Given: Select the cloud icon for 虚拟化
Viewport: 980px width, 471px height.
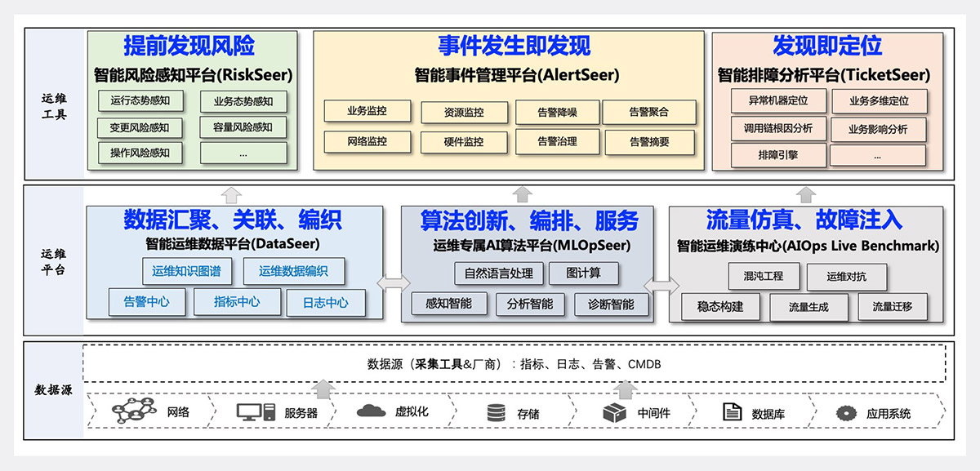Looking at the screenshot, I should click(x=371, y=411).
